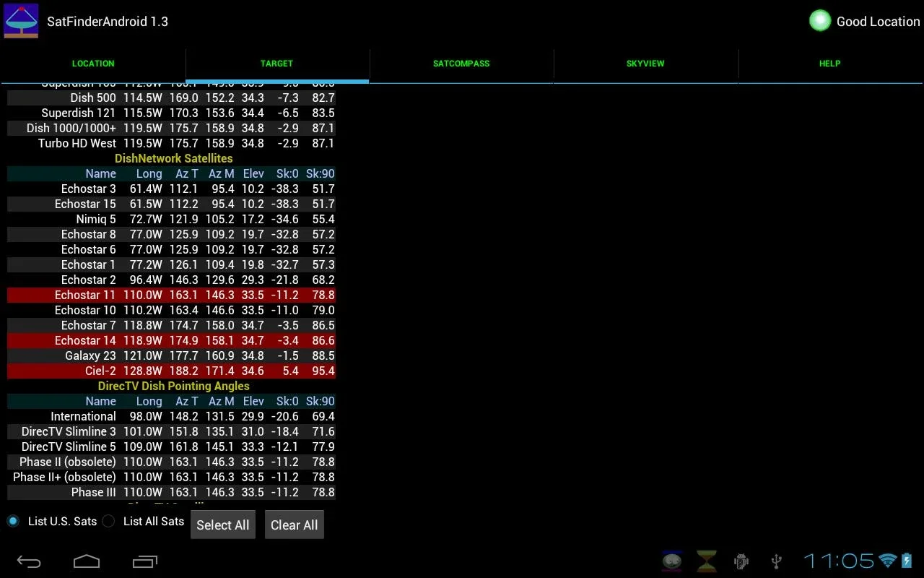Select the Turbo HD West row
924x578 pixels.
[171, 143]
